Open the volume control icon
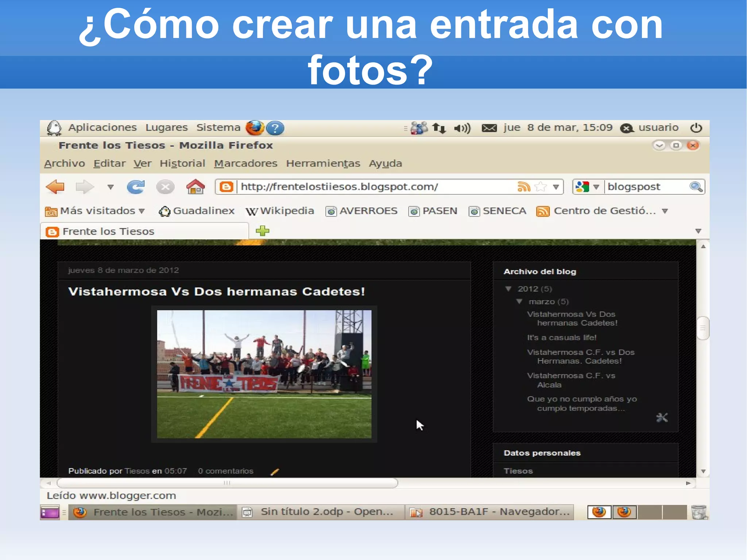The width and height of the screenshot is (747, 560). point(462,128)
